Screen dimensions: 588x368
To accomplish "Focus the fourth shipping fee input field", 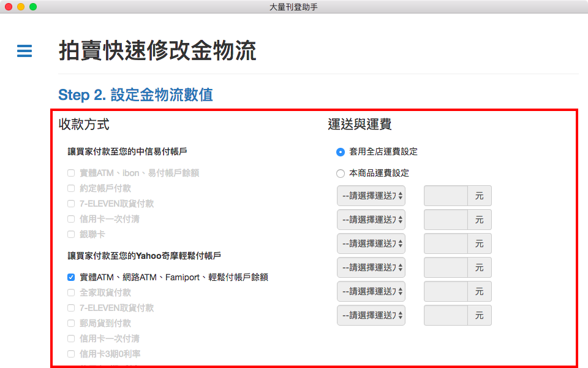I will 446,267.
